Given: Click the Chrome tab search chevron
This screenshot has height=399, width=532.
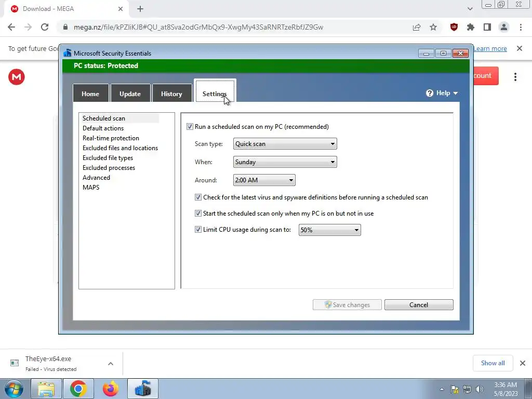Looking at the screenshot, I should click(x=470, y=9).
